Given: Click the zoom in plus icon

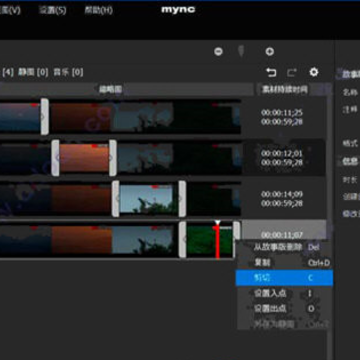Looking at the screenshot, I should [270, 52].
